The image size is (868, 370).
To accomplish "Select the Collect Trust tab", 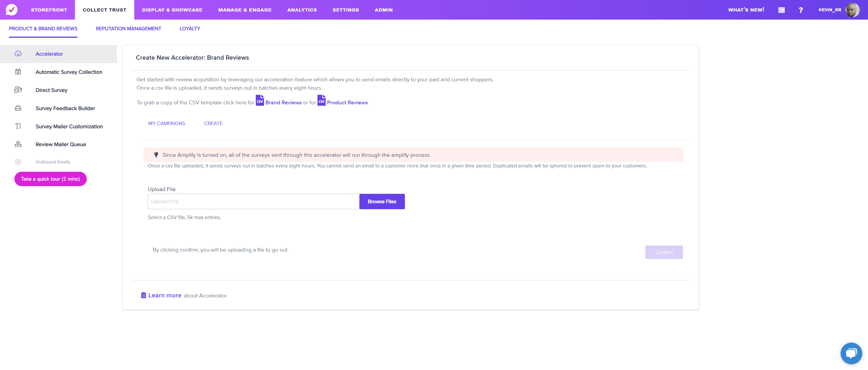I will click(104, 10).
